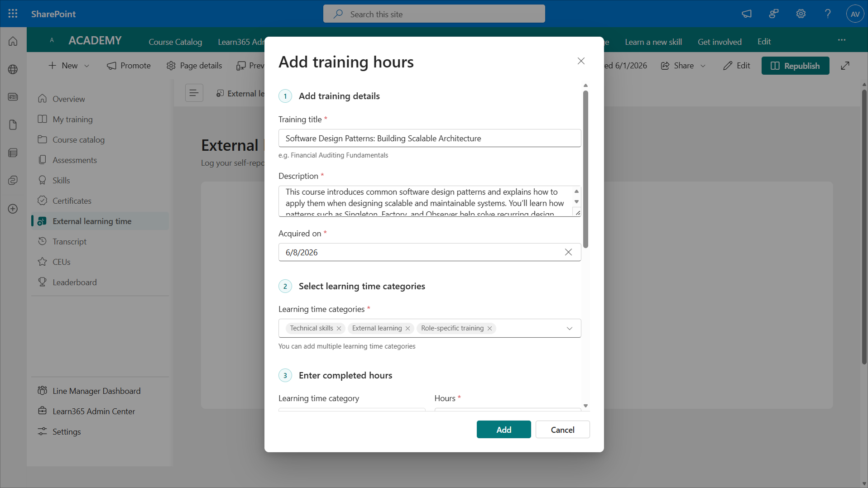This screenshot has width=868, height=488.
Task: Open the globe My sites icon
Action: tap(13, 69)
